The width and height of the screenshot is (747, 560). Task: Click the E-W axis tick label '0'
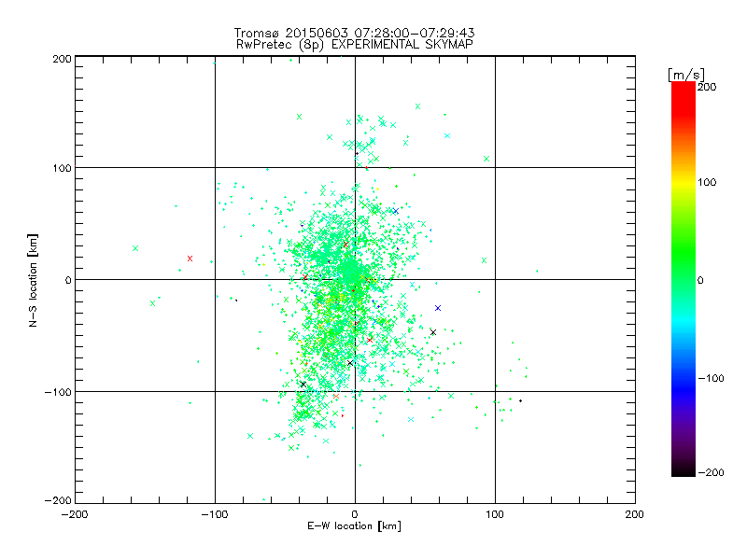[x=355, y=514]
